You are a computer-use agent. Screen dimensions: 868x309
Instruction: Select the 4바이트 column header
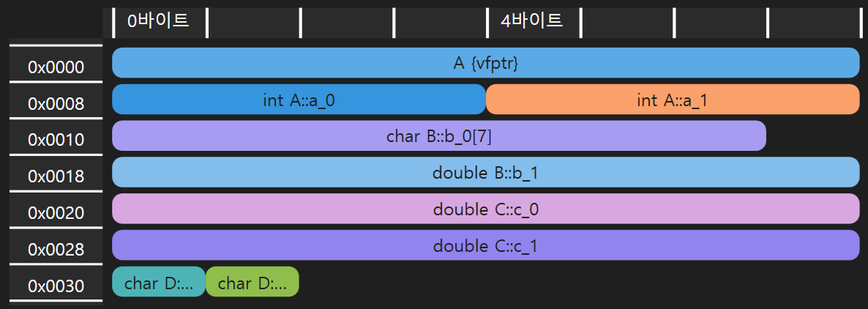tap(533, 21)
